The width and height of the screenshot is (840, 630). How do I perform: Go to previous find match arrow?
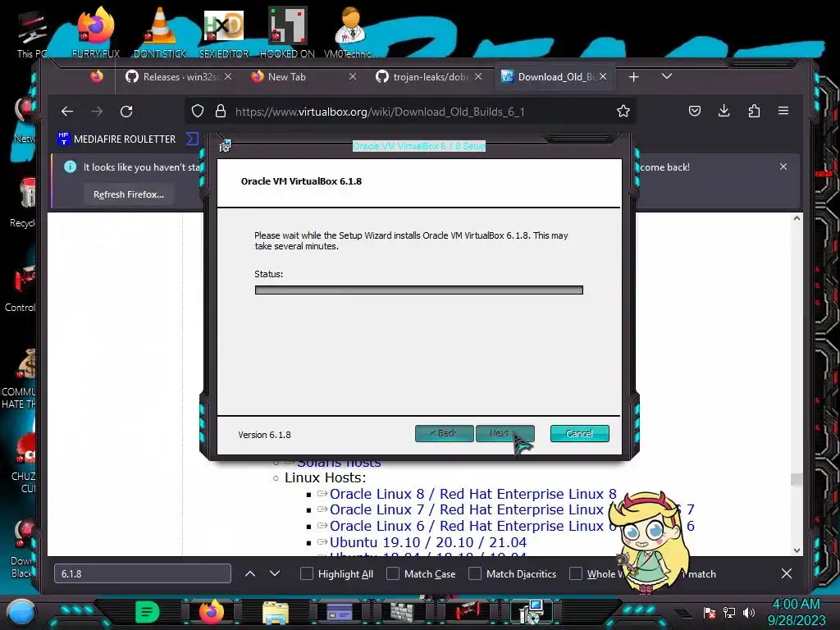pyautogui.click(x=250, y=573)
